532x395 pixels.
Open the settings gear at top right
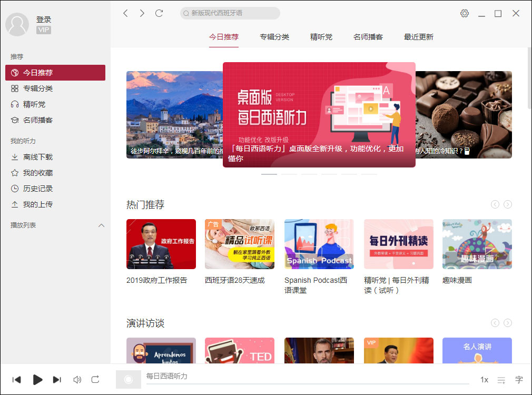point(464,13)
